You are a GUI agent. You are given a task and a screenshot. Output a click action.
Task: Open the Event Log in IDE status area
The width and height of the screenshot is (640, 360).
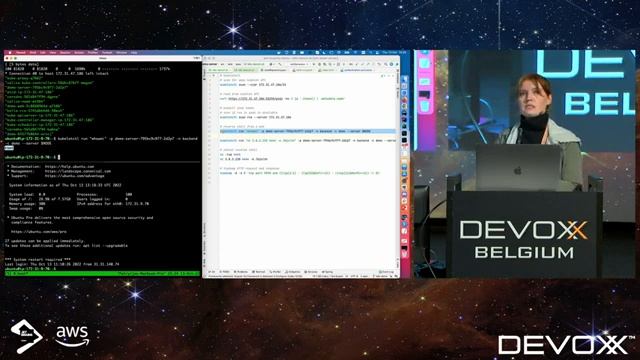click(386, 272)
